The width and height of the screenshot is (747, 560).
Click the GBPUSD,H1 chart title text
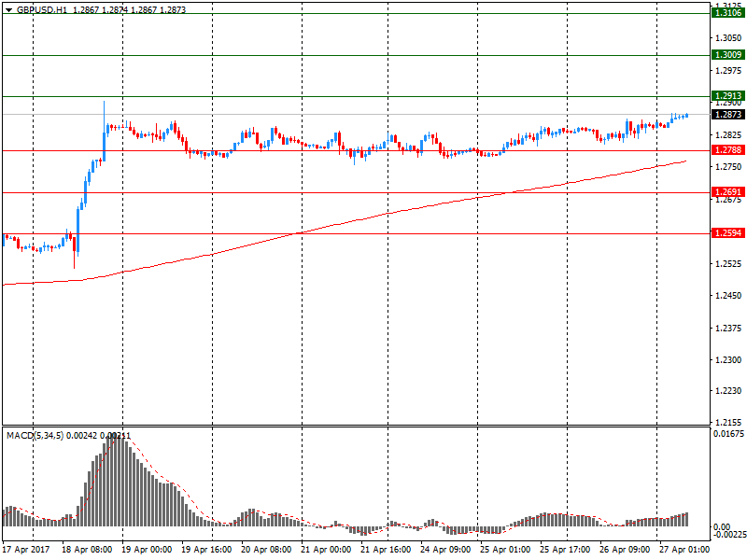(42, 10)
